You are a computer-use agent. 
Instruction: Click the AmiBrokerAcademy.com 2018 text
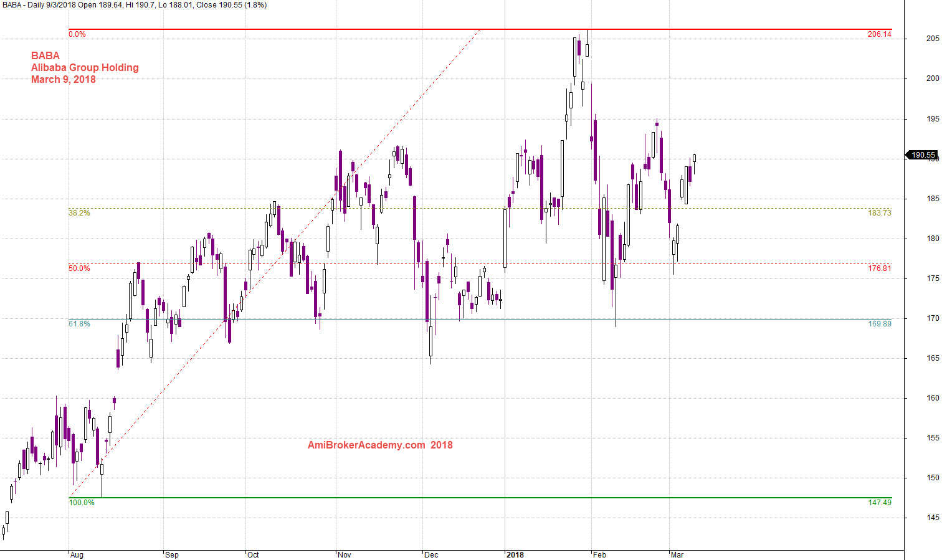coord(380,445)
